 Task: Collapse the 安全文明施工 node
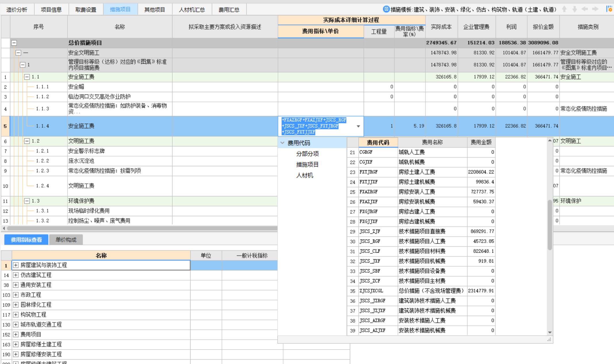(x=18, y=53)
